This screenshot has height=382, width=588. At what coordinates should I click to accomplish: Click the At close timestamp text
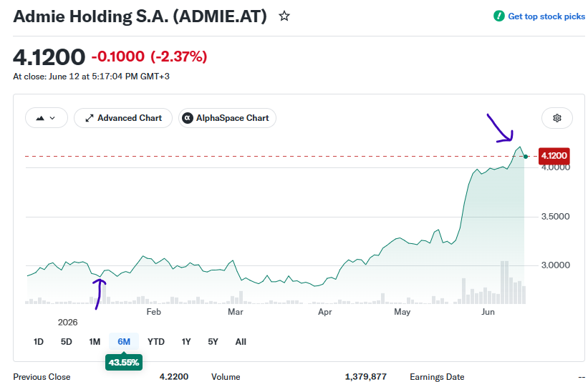tap(91, 77)
